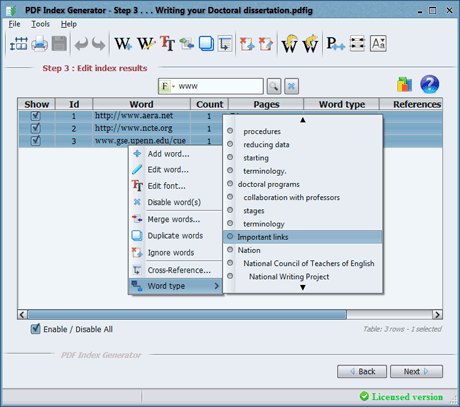Click the References column header
This screenshot has height=407, width=460.
[x=411, y=104]
